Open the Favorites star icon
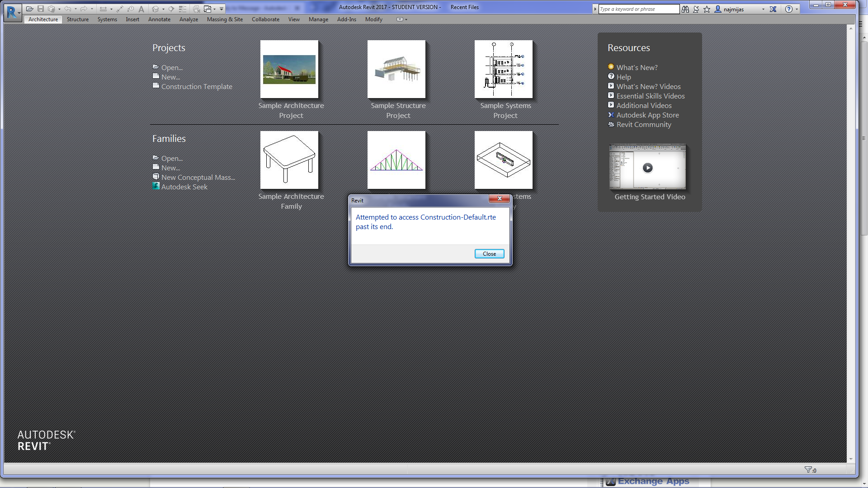Screen dimensions: 868x488 [707, 9]
